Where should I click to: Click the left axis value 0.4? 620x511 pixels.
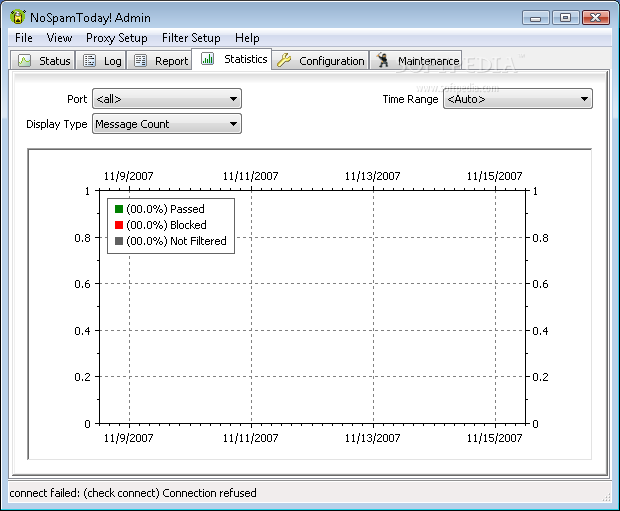83,331
